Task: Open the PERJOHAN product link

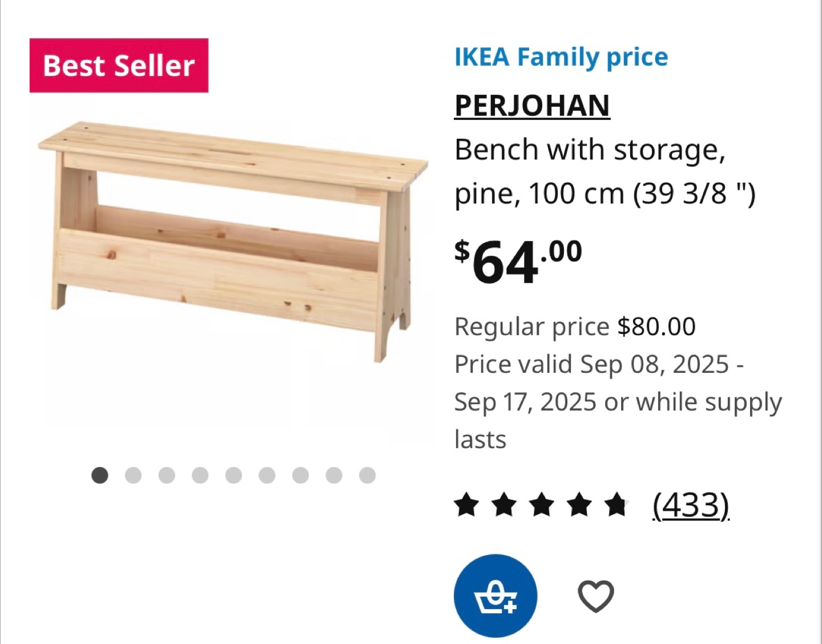Action: 532,106
